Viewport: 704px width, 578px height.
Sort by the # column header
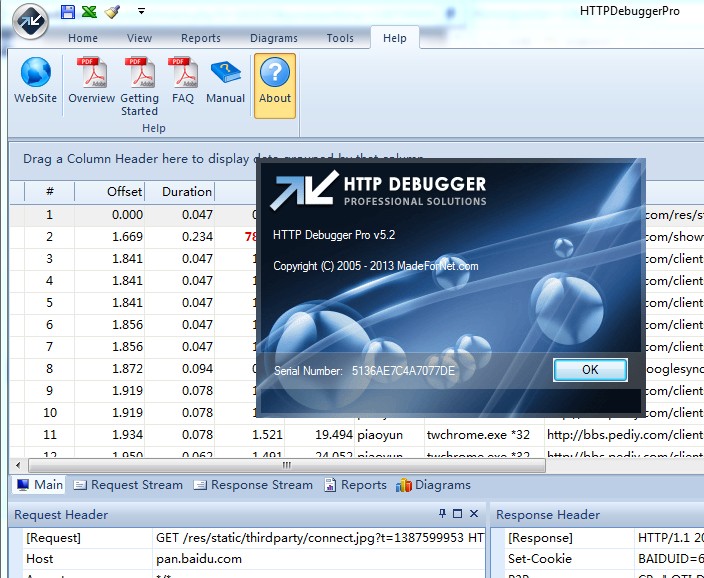(49, 192)
